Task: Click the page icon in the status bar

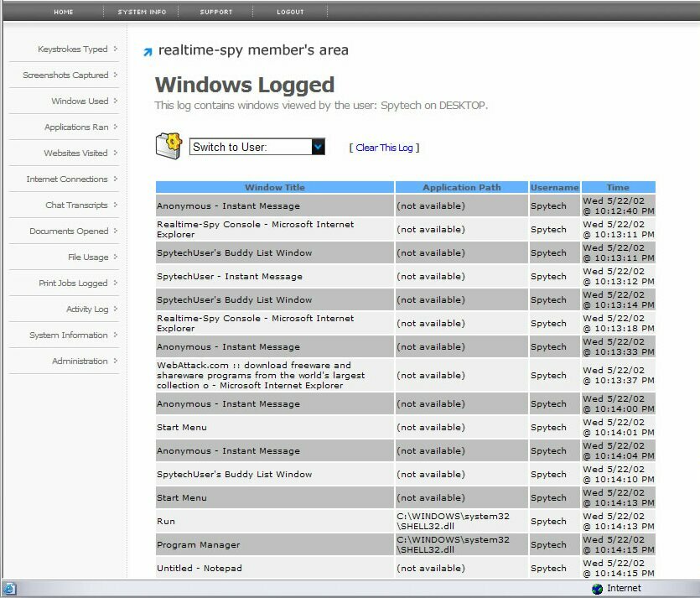Action: (x=8, y=589)
